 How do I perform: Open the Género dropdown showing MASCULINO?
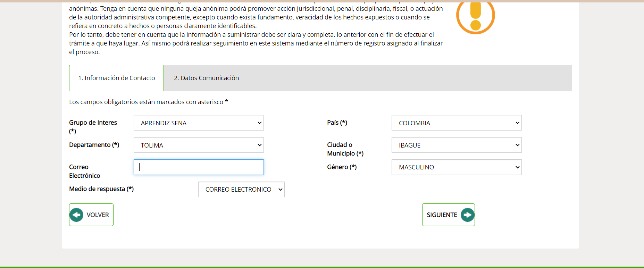pyautogui.click(x=456, y=167)
